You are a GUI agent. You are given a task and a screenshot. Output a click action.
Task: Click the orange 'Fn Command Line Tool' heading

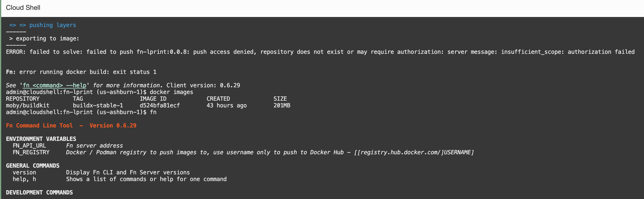(x=39, y=126)
